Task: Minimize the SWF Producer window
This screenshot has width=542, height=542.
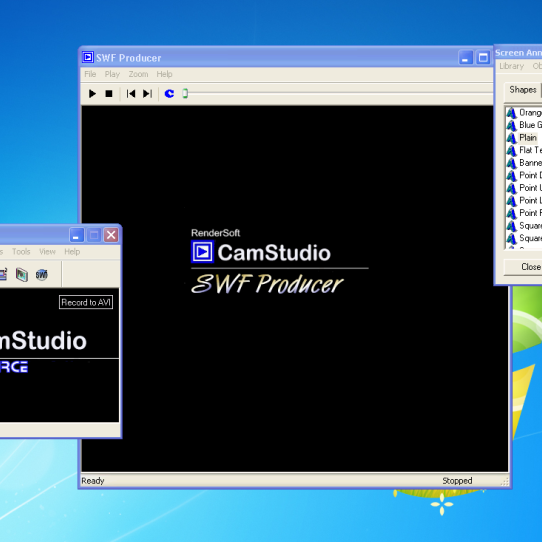Action: pyautogui.click(x=466, y=57)
